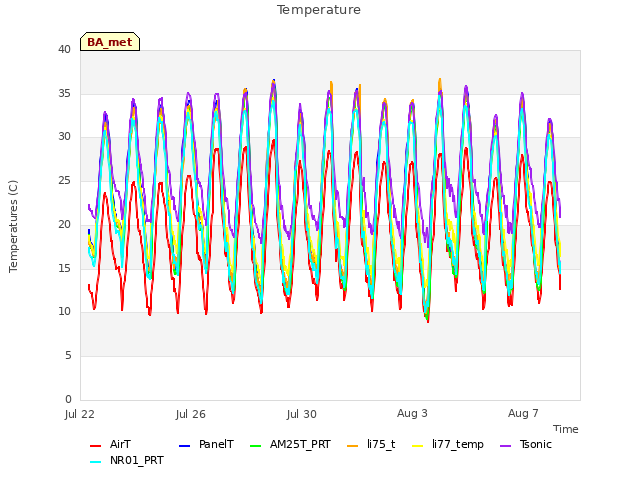Click the 40 y-axis tick label
The height and width of the screenshot is (480, 640).
[64, 49]
